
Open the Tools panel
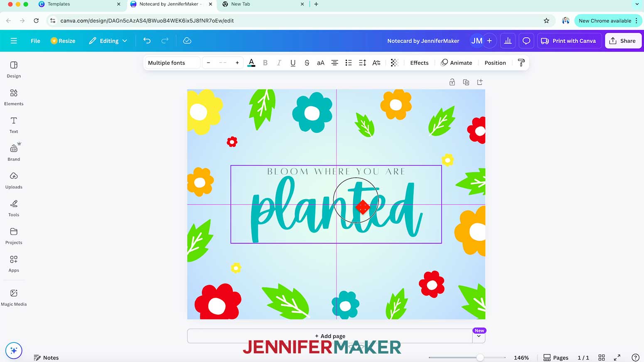14,208
